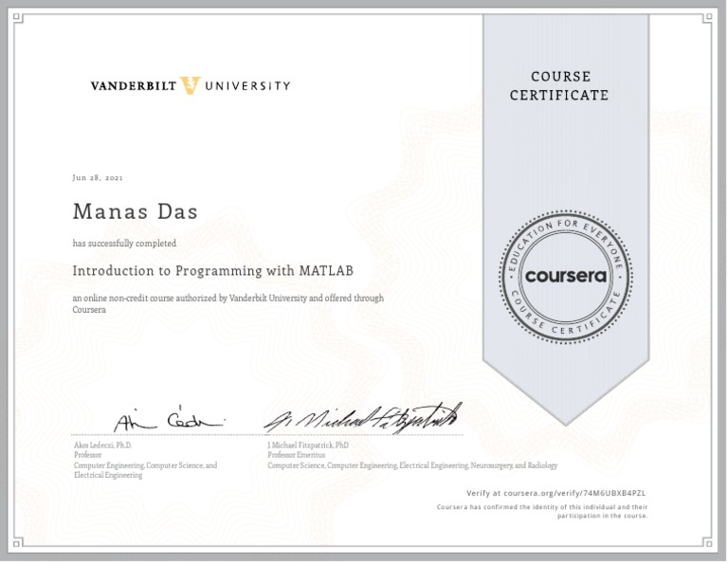Click the Coursera seal badge
Image resolution: width=728 pixels, height=563 pixels.
click(566, 278)
